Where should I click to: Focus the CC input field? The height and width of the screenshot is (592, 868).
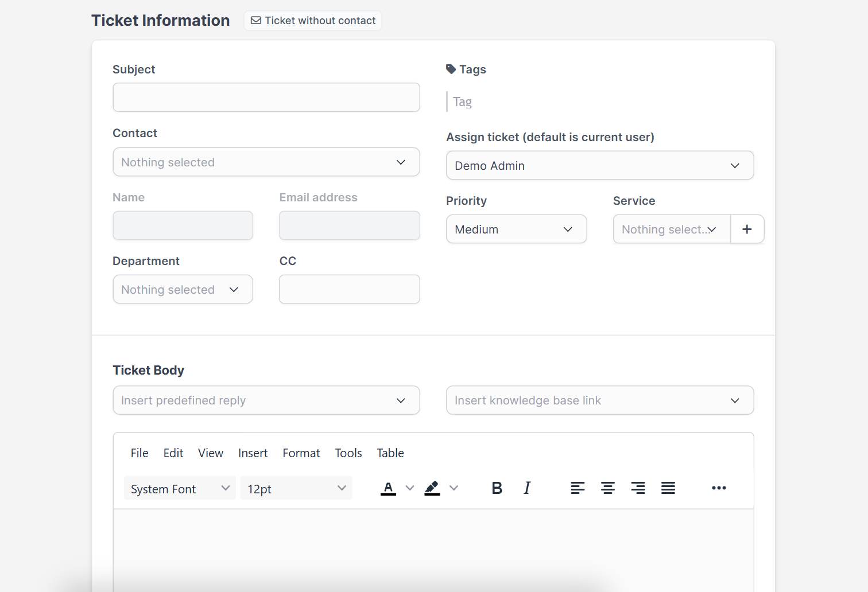point(350,289)
